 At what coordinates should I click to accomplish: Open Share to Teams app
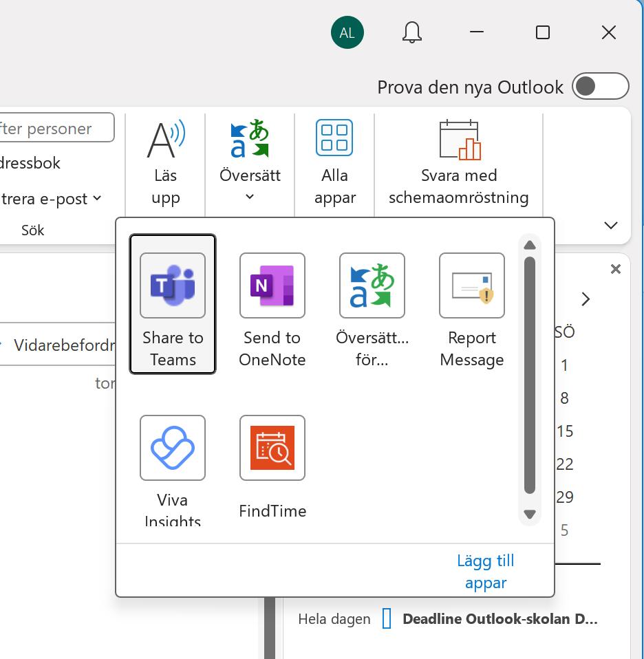point(172,304)
